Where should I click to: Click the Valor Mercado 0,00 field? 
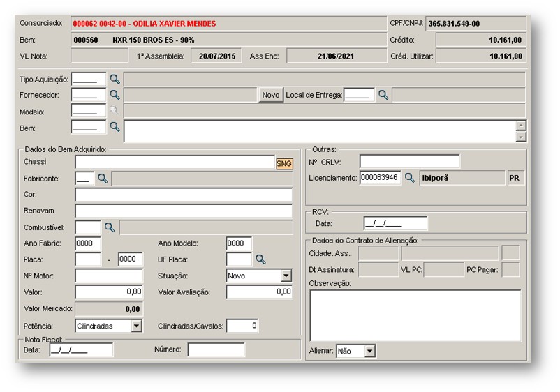109,309
